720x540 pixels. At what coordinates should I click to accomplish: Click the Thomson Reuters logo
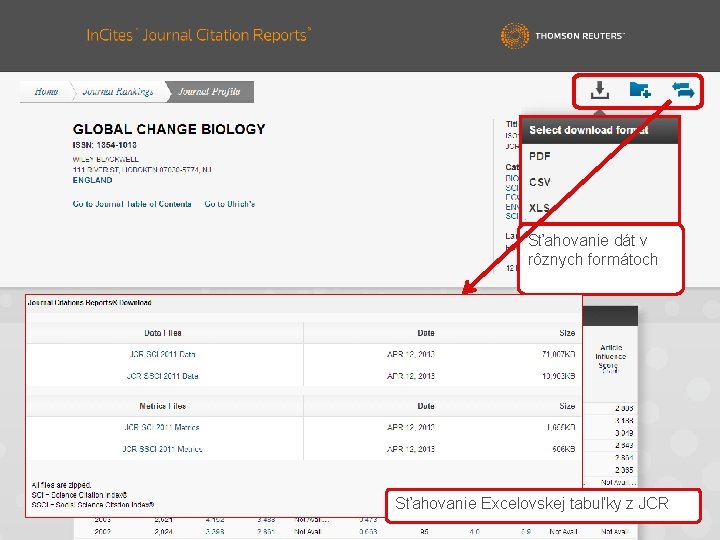(x=562, y=35)
